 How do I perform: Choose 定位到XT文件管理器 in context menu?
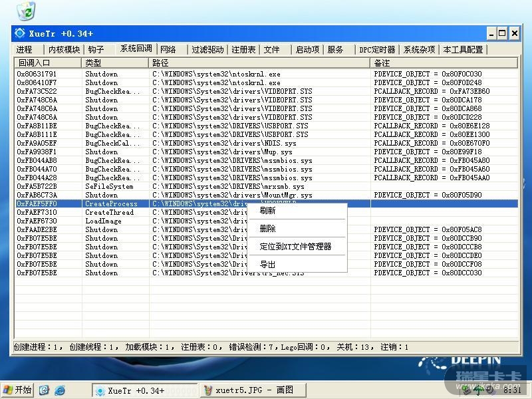pyautogui.click(x=297, y=247)
